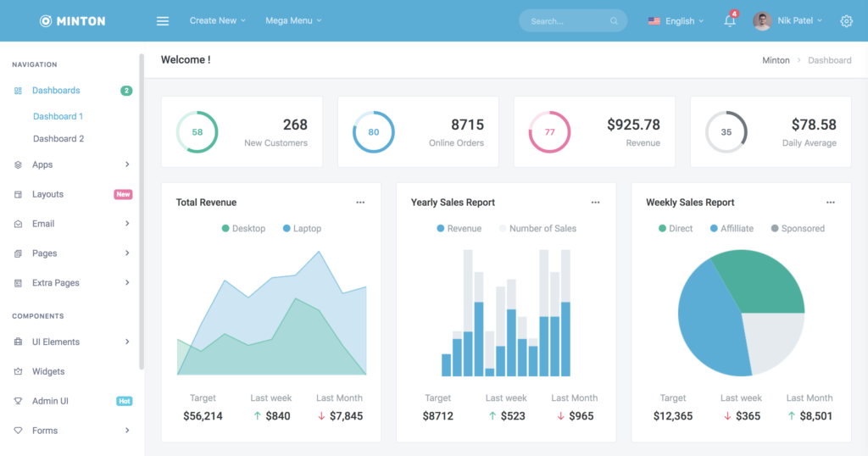The width and height of the screenshot is (868, 456).
Task: Open the English language dropdown
Action: pyautogui.click(x=676, y=21)
